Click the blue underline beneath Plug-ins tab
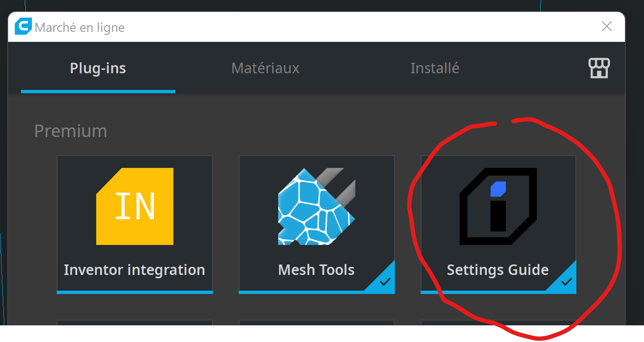Image resolution: width=644 pixels, height=342 pixels. (x=98, y=91)
